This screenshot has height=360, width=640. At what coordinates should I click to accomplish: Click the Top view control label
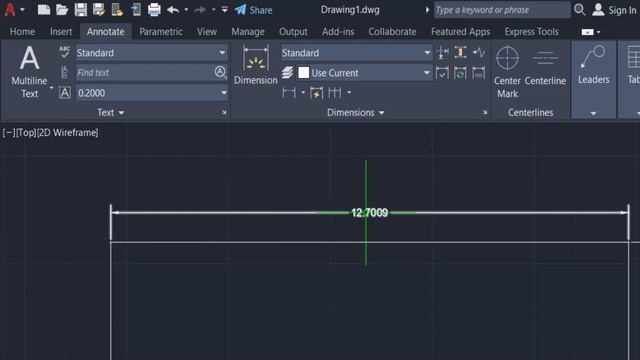pos(26,133)
